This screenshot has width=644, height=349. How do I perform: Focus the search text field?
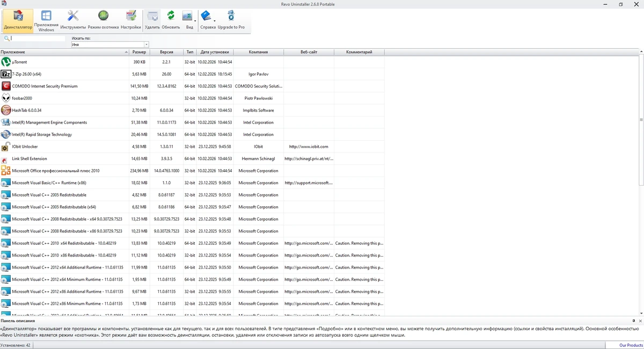(38, 39)
